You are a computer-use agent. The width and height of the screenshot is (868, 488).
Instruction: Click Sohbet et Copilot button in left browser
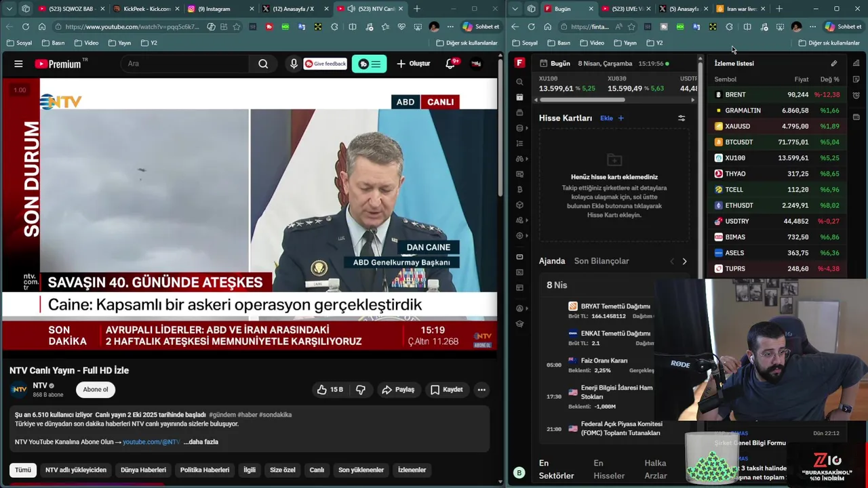pyautogui.click(x=481, y=26)
